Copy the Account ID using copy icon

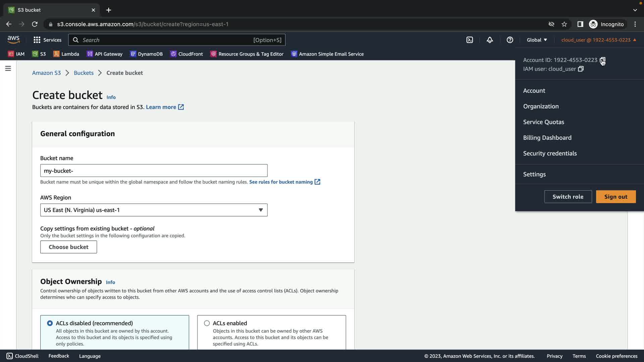click(x=602, y=60)
